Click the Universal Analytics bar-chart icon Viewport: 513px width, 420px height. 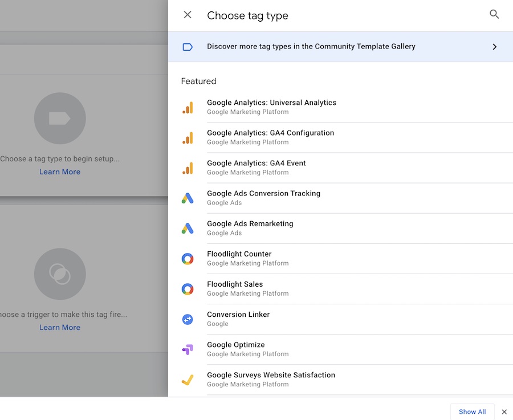(188, 107)
